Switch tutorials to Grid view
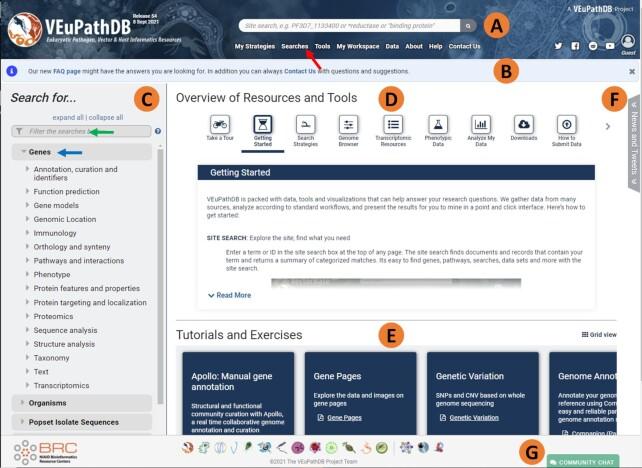The image size is (642, 468). (x=599, y=335)
